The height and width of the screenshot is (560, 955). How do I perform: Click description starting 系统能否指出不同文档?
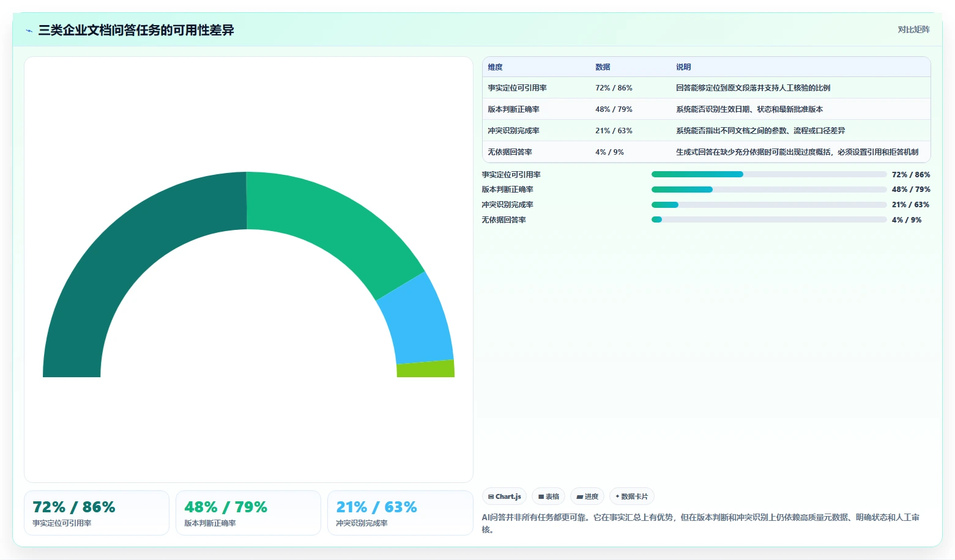(760, 131)
